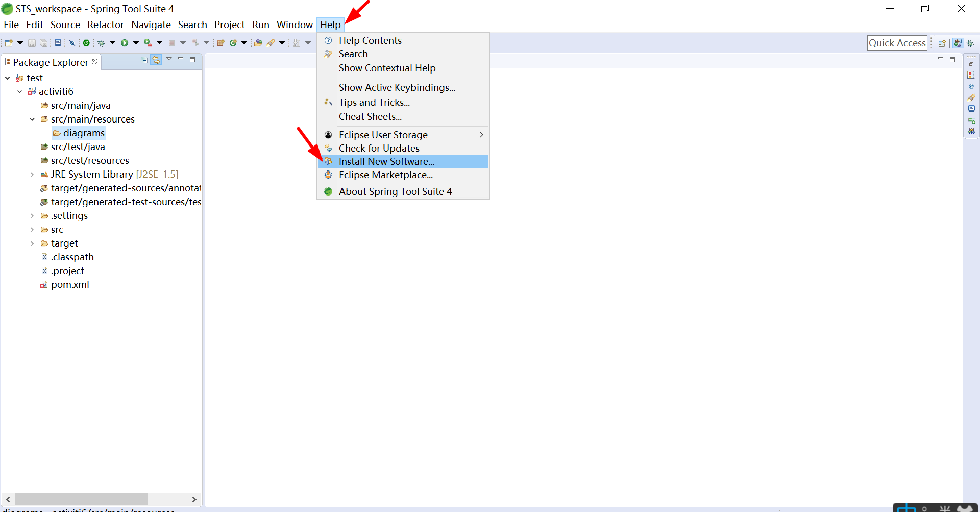Click the Package Explorer horizontal scrollbar thumb

tap(81, 499)
